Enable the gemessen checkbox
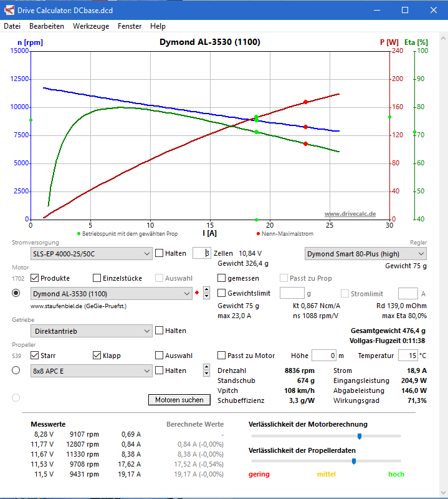The width and height of the screenshot is (448, 499). [x=222, y=278]
